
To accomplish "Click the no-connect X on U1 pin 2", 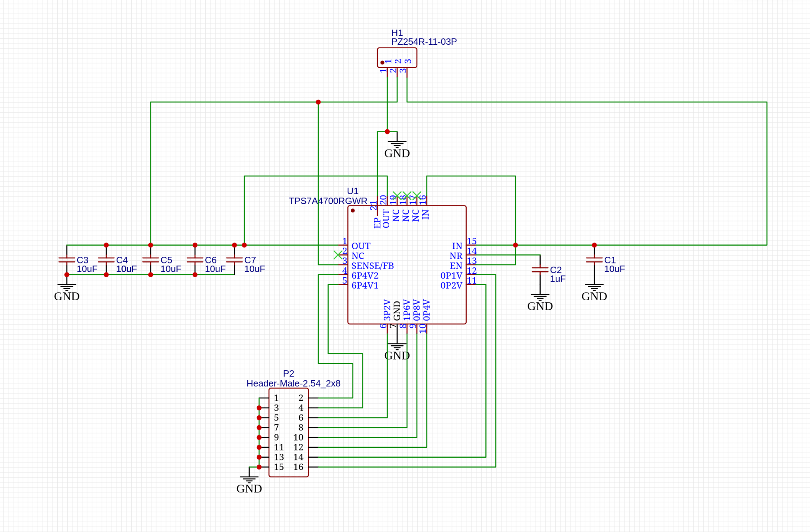I will pyautogui.click(x=338, y=255).
